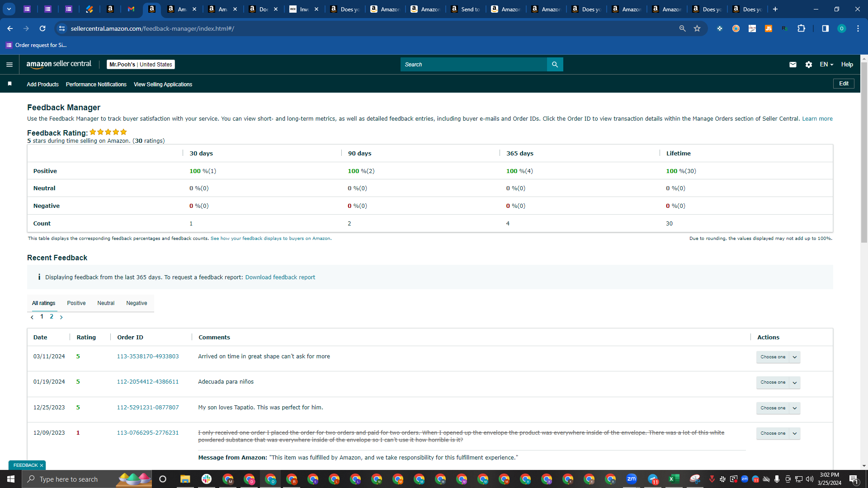Click the comment "Adecuada para niños"
Viewport: 868px width, 488px height.
(226, 382)
